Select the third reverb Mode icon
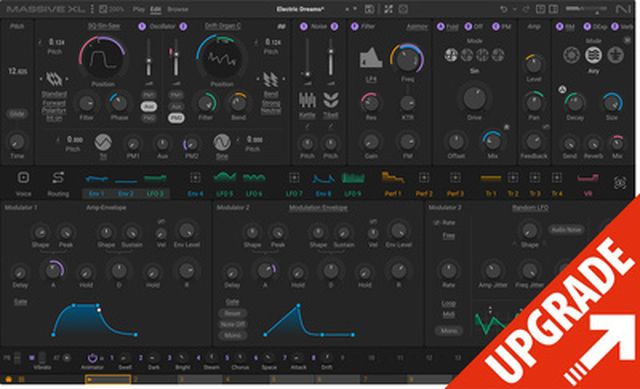This screenshot has height=389, width=640. tap(616, 55)
